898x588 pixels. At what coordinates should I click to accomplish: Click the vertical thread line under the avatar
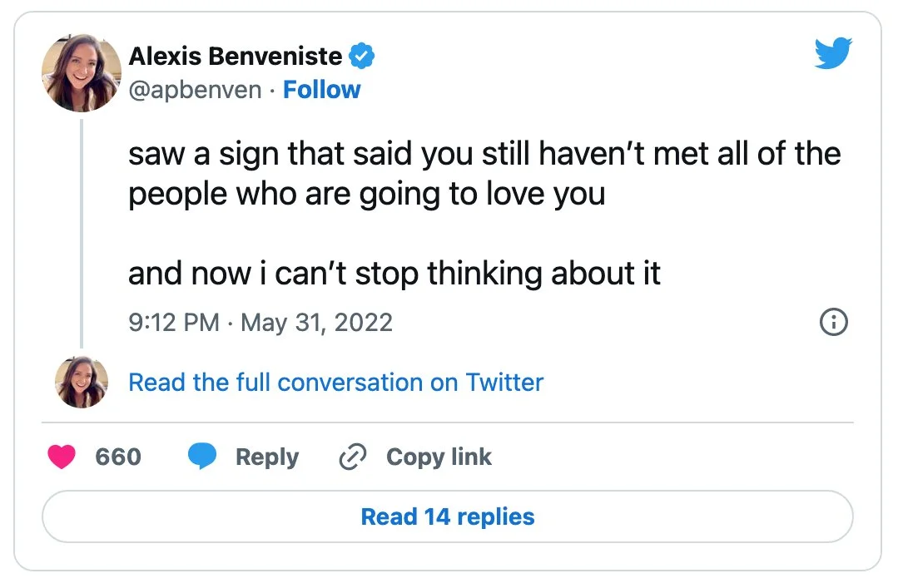click(x=82, y=233)
